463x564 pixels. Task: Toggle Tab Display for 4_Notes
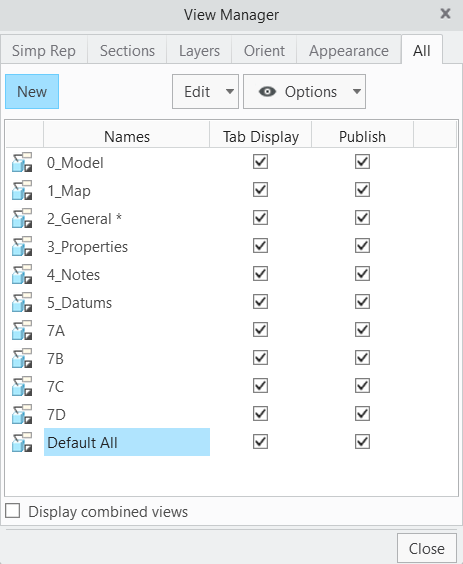click(260, 274)
